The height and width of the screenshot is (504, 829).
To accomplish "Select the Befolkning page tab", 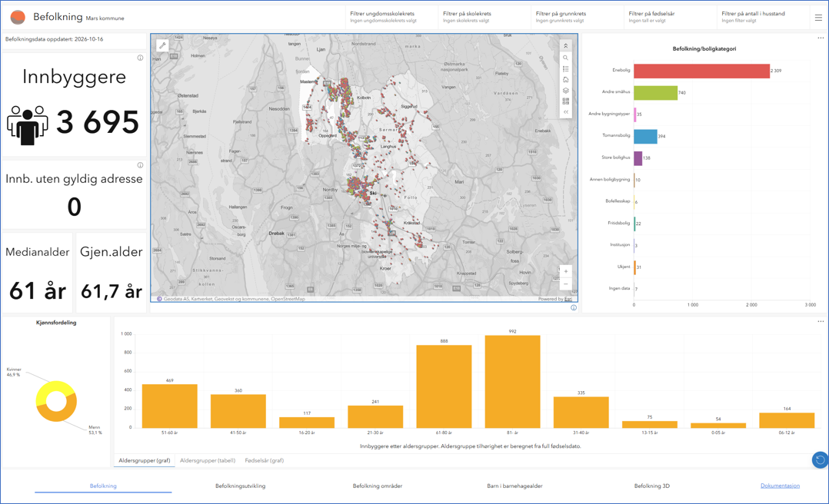I will tap(103, 486).
